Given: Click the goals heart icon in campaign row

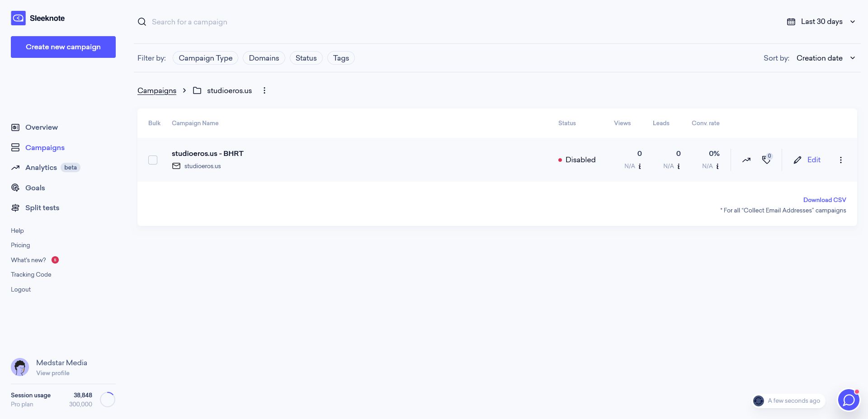Looking at the screenshot, I should click(766, 160).
